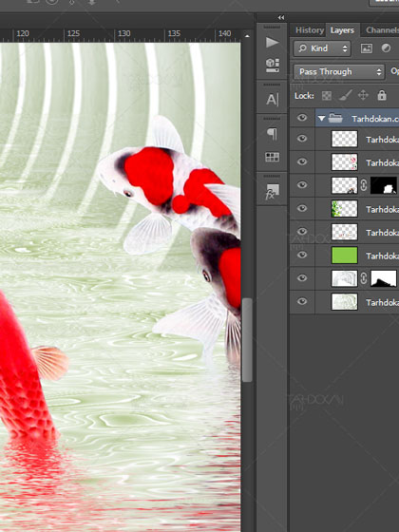399x532 pixels.
Task: Lock image pixels brush icon
Action: pyautogui.click(x=345, y=96)
